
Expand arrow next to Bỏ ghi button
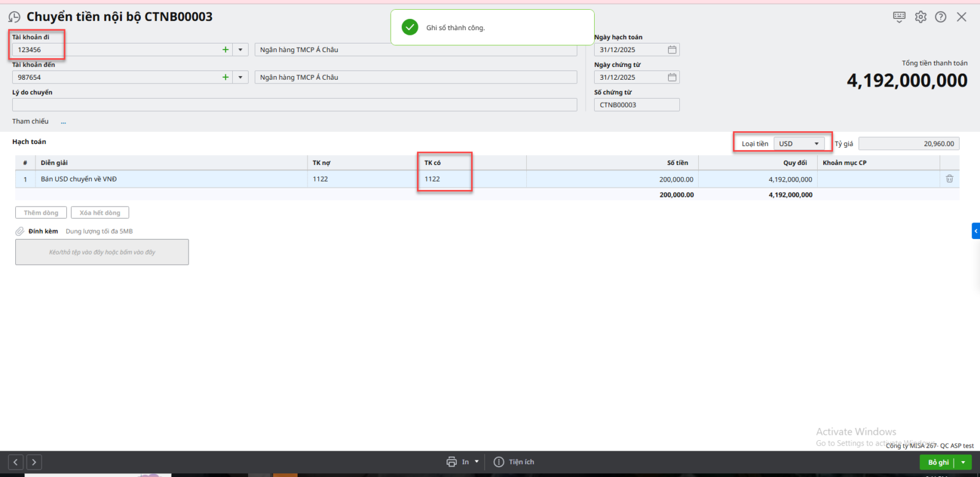[x=963, y=462]
